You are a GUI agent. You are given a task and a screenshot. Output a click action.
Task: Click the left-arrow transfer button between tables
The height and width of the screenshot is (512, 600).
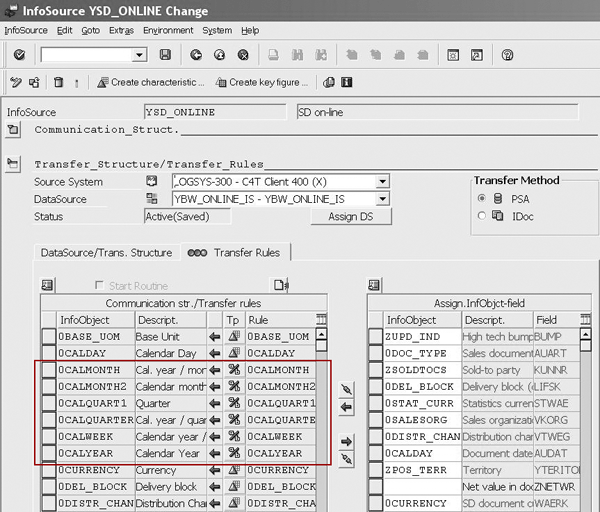(346, 407)
